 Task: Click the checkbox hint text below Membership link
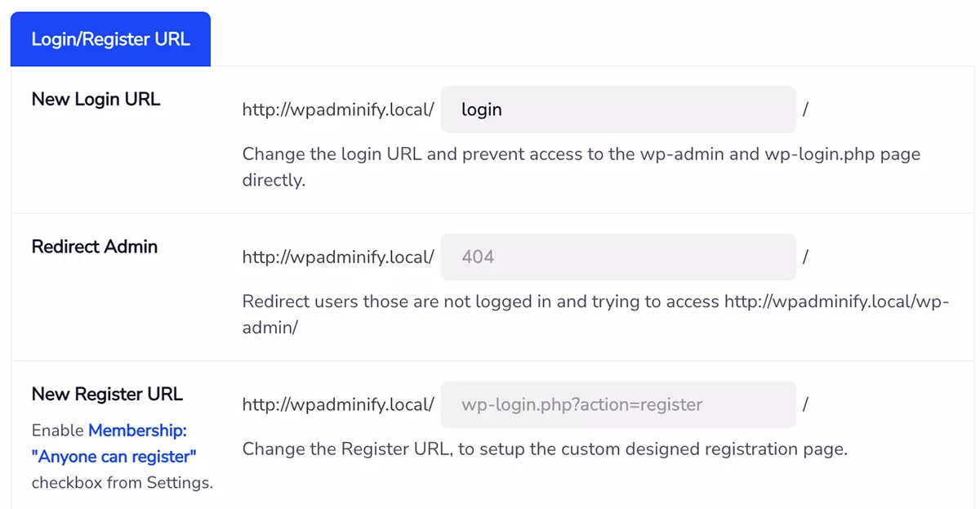click(121, 482)
